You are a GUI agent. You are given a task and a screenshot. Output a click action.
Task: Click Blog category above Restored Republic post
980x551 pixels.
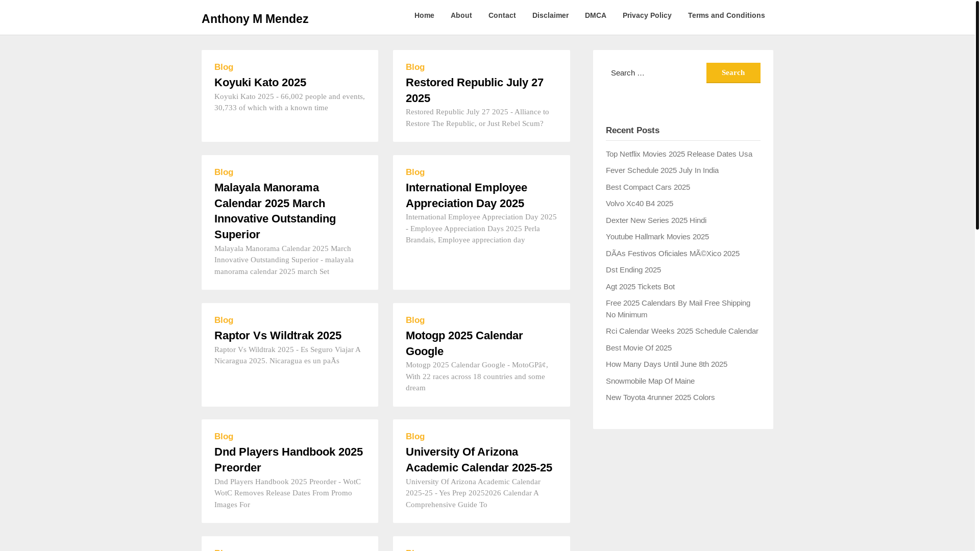click(415, 67)
